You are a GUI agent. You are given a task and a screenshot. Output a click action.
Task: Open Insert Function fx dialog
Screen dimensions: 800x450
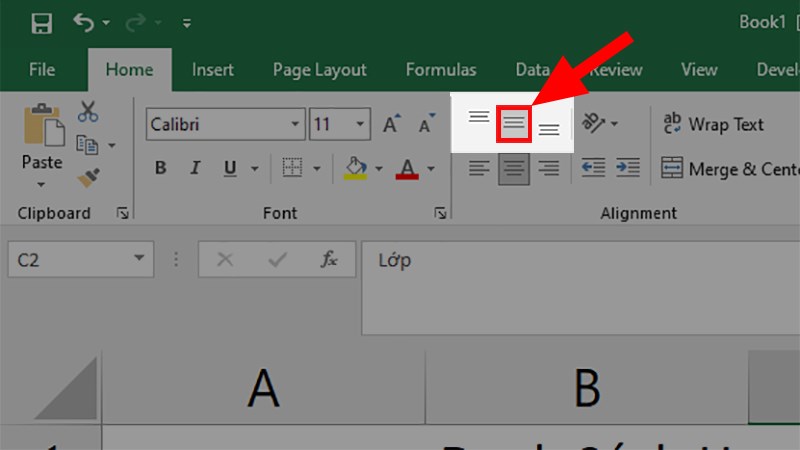[329, 259]
